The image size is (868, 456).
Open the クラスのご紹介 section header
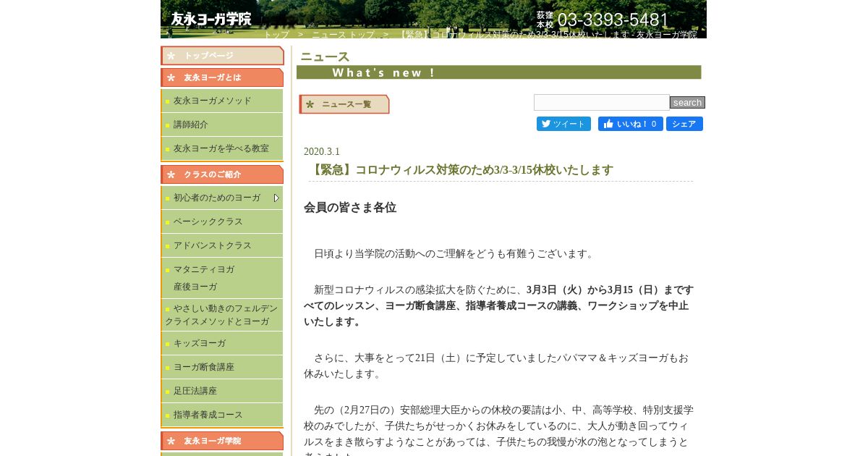[x=222, y=174]
